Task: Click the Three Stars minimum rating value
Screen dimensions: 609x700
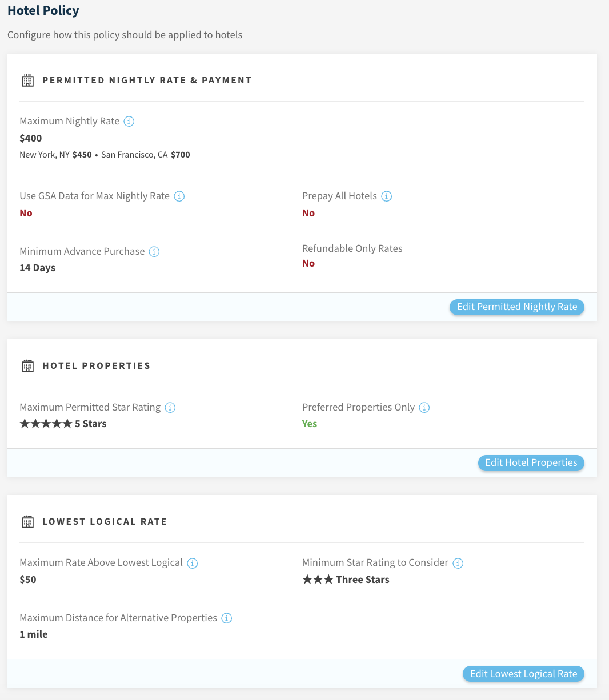Action: (346, 580)
